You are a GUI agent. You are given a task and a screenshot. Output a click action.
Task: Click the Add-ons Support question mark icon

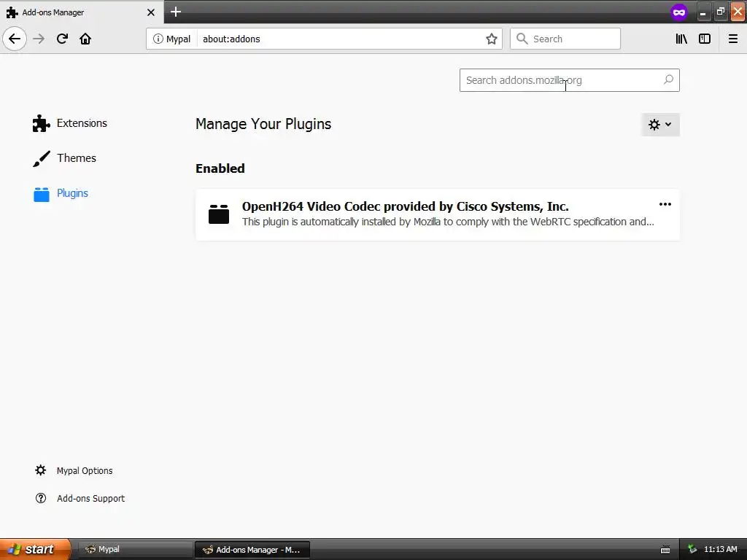click(41, 498)
